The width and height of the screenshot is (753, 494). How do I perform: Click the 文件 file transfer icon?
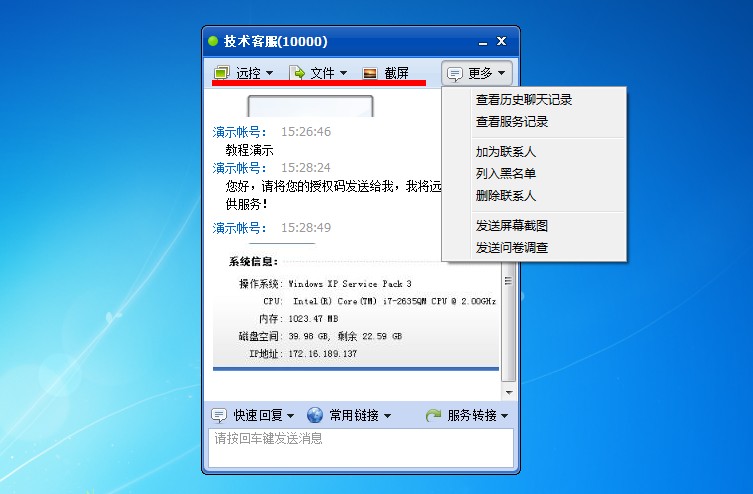click(297, 73)
